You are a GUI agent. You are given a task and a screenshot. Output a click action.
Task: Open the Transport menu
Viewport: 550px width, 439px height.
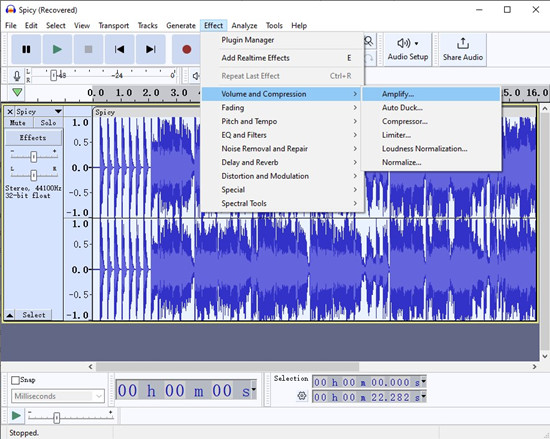click(x=114, y=26)
